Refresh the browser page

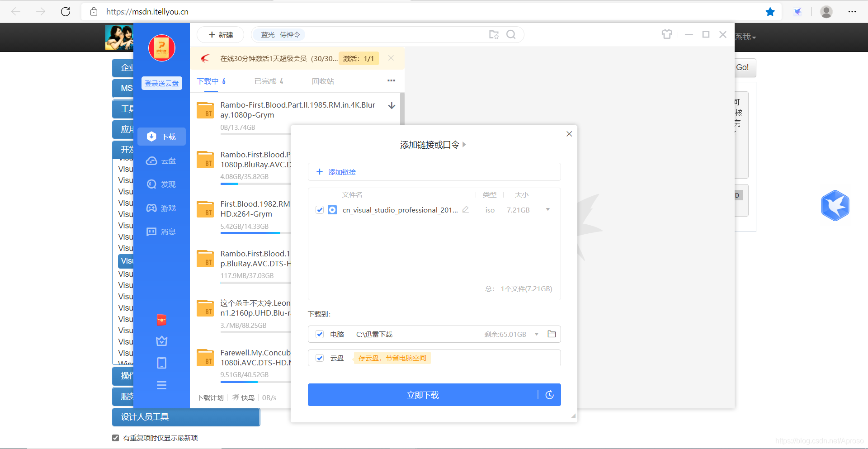tap(66, 12)
